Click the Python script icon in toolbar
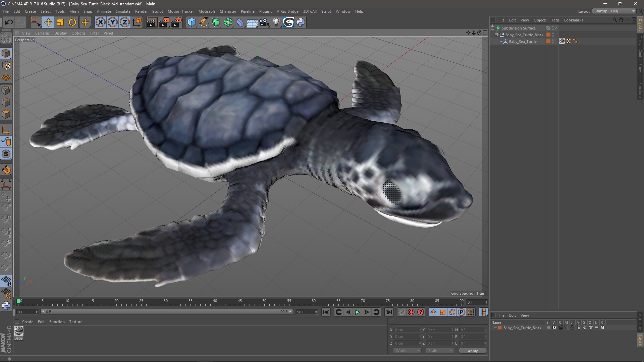 [x=301, y=22]
